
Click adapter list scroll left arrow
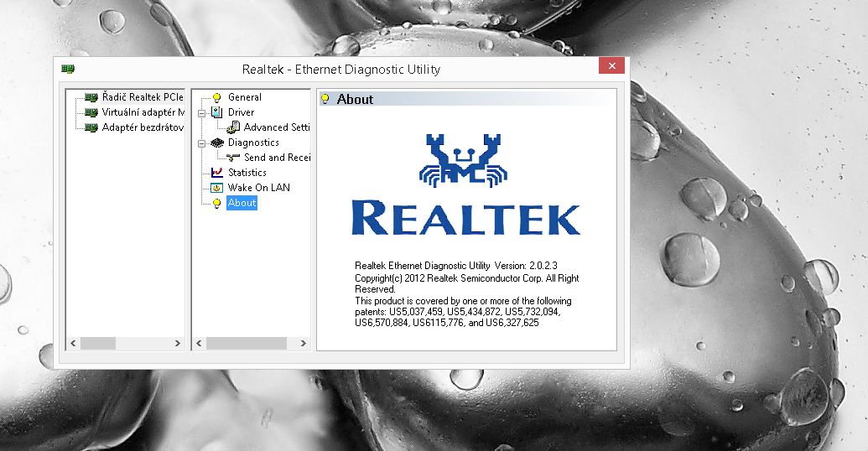[x=73, y=344]
